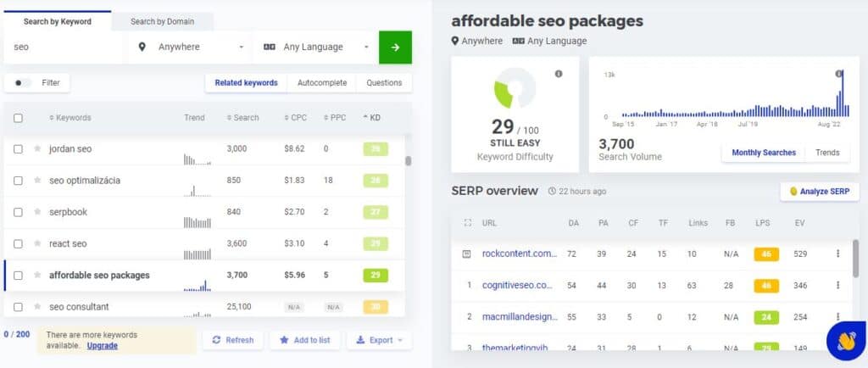Image resolution: width=868 pixels, height=368 pixels.
Task: Tick the select-all keywords checkbox
Action: (19, 118)
